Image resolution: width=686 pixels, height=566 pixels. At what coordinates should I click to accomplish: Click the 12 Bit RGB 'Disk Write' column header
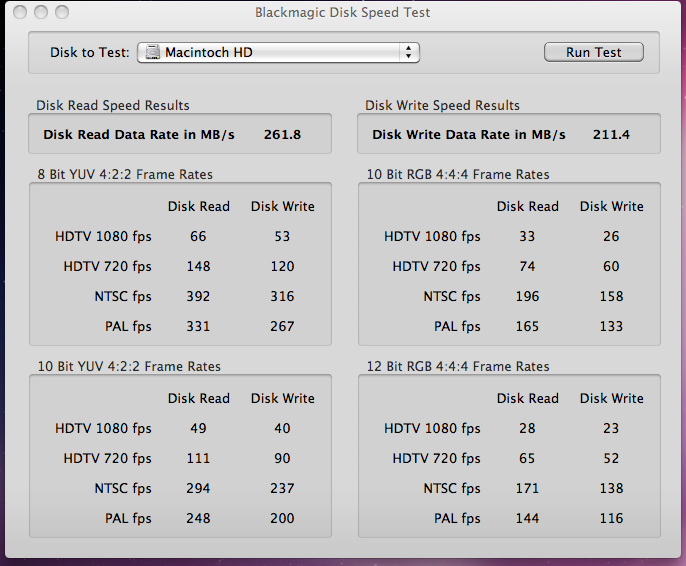(x=612, y=398)
